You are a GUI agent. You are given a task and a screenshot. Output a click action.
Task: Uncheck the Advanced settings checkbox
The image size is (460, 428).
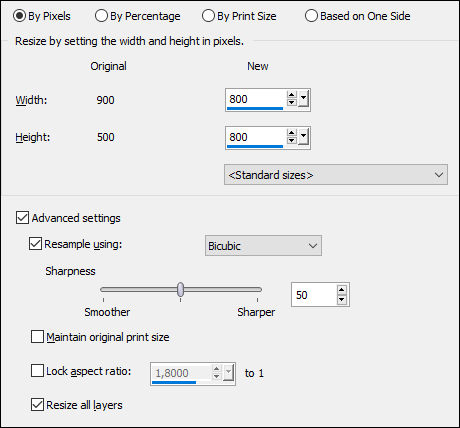click(22, 218)
